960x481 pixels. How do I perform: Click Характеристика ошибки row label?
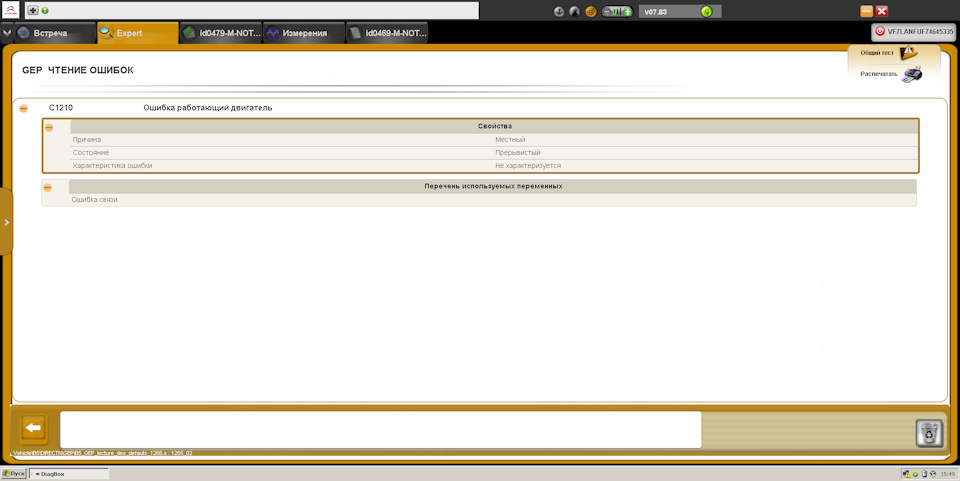pos(112,165)
